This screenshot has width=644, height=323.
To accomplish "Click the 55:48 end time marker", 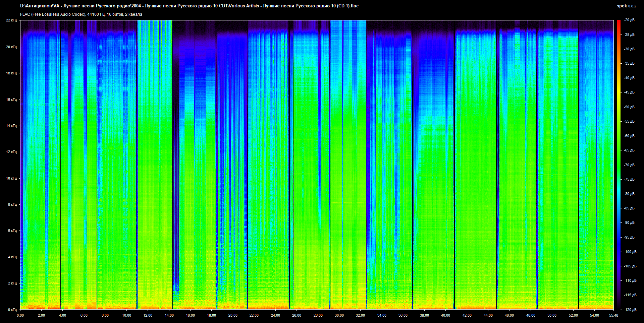I will pos(613,315).
